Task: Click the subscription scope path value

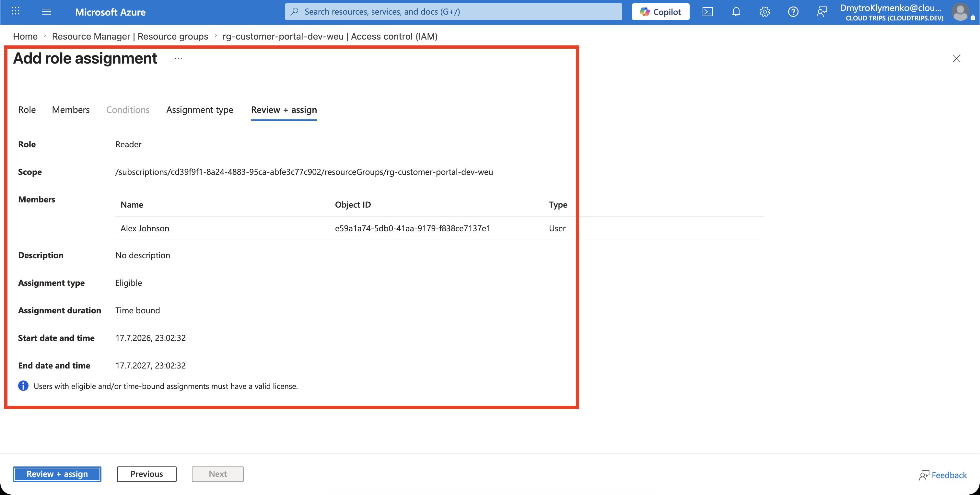Action: point(304,172)
